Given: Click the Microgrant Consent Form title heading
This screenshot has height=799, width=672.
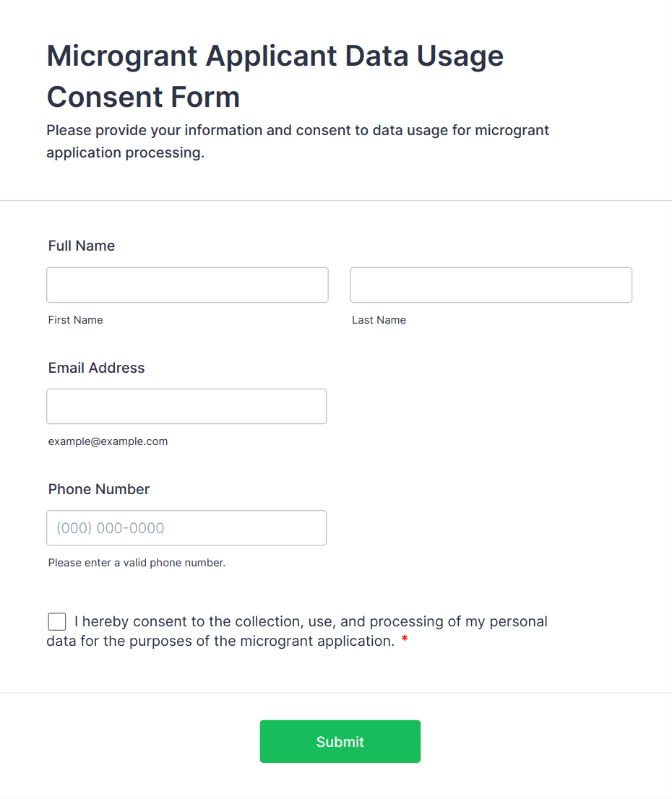Looking at the screenshot, I should tap(275, 76).
